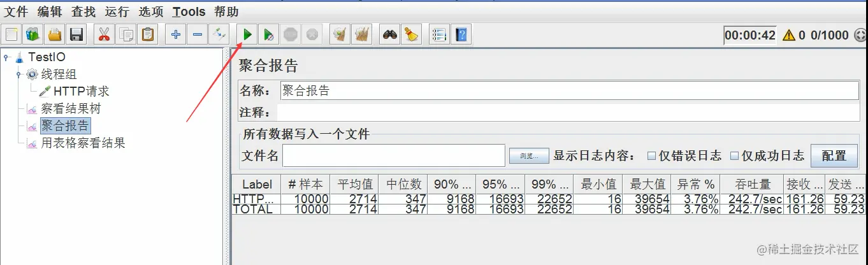This screenshot has height=265, width=868.
Task: Reset search with brush icon
Action: click(412, 34)
